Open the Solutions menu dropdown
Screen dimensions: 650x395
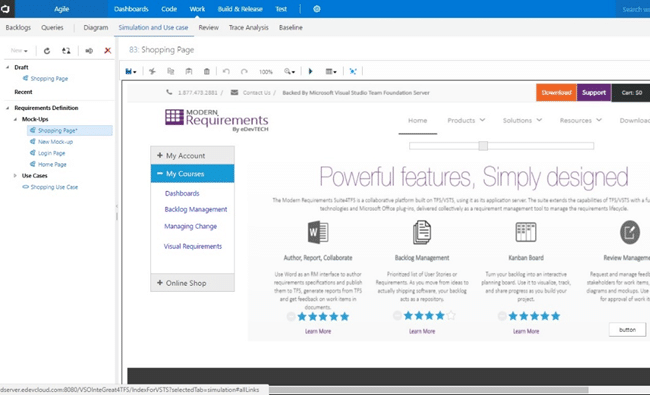click(522, 120)
